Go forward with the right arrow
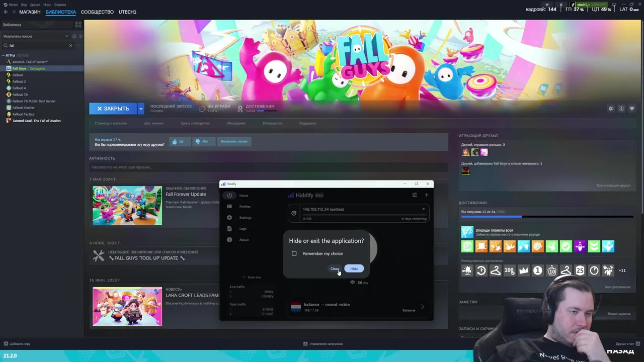644x362 pixels. tap(14, 12)
